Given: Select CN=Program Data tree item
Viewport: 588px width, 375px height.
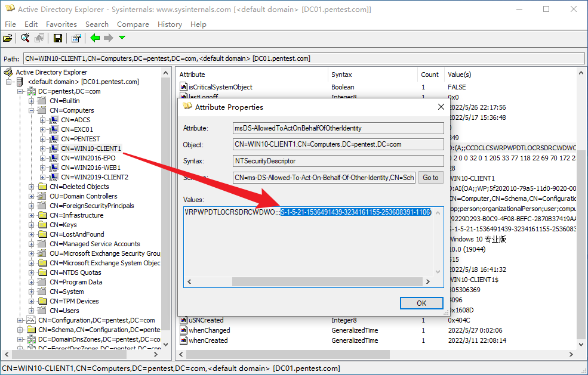Looking at the screenshot, I should [x=76, y=282].
